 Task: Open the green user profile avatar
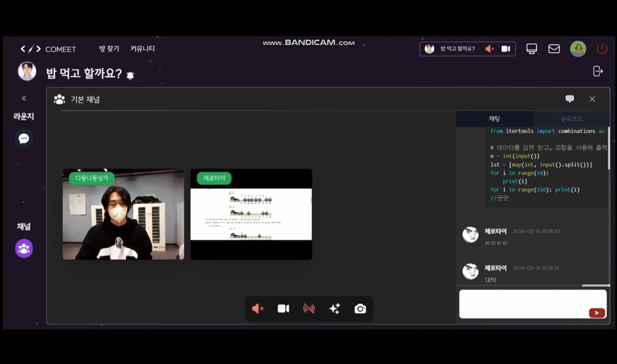[578, 49]
